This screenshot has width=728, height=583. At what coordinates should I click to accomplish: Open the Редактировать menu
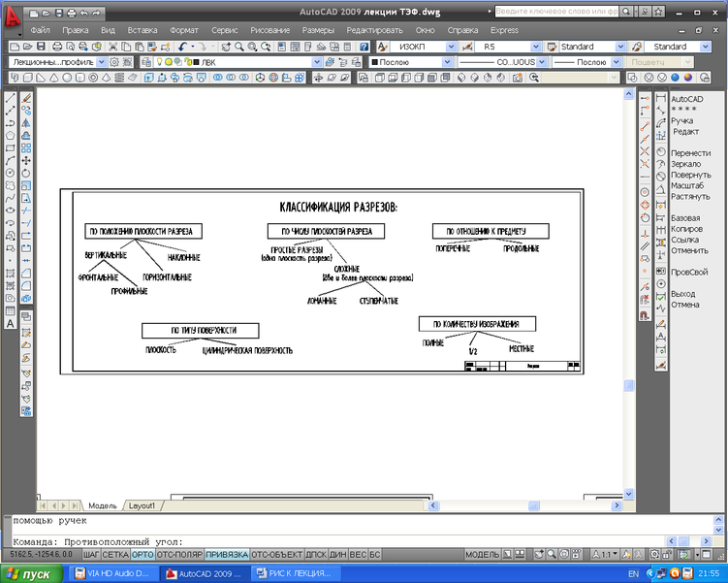click(374, 30)
